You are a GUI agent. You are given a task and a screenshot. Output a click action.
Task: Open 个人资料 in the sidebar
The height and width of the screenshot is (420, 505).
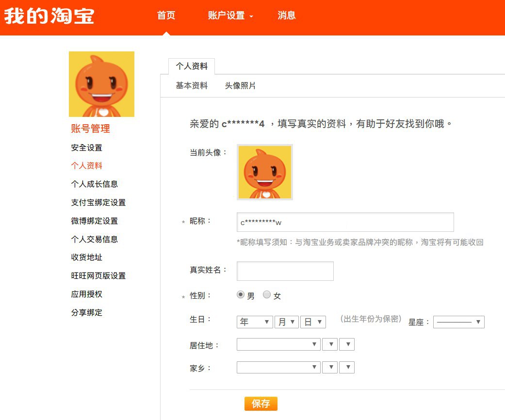(87, 166)
